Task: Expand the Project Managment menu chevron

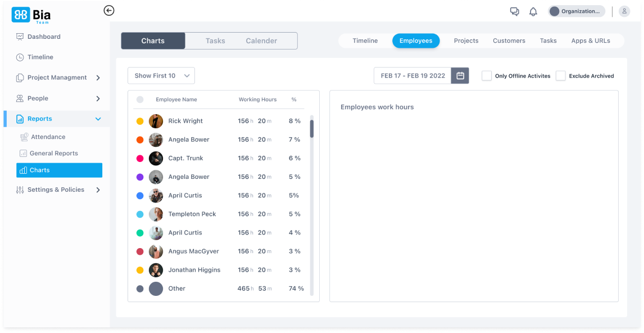Action: pos(98,78)
